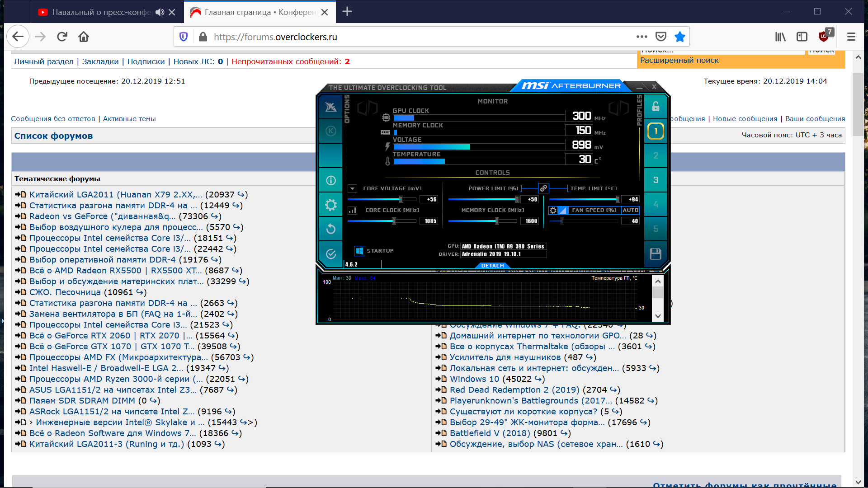The image size is (868, 488).
Task: Expand the Core Voltage dropdown arrow
Action: 353,188
